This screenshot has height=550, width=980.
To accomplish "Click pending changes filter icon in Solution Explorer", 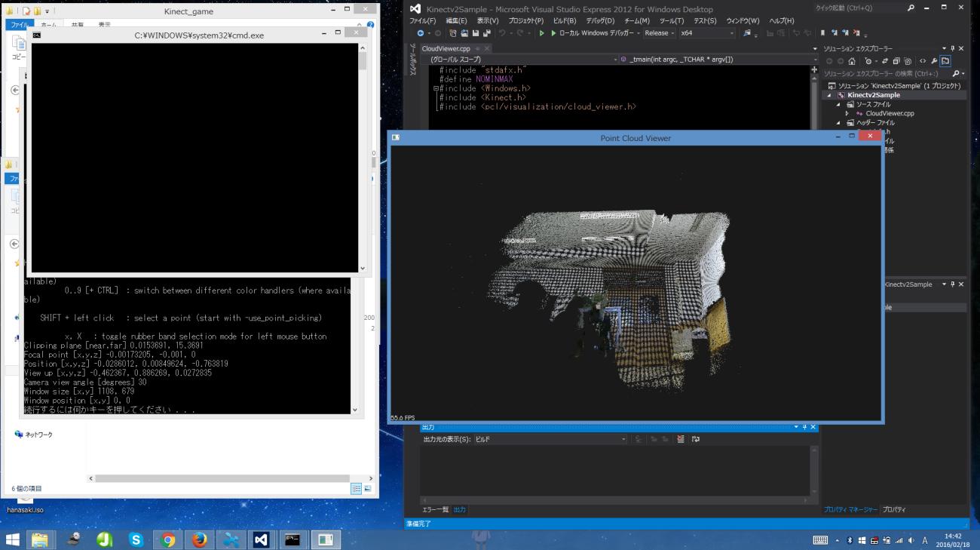I will pyautogui.click(x=870, y=61).
